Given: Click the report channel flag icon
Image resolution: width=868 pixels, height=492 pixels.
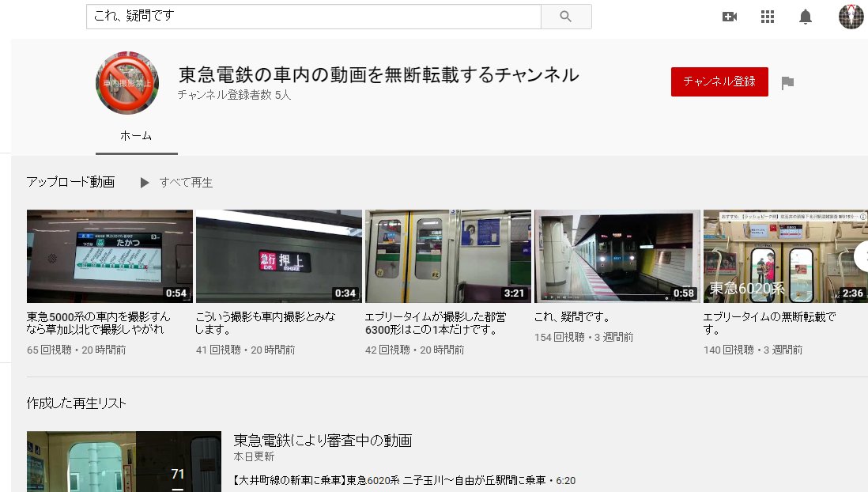Looking at the screenshot, I should point(787,83).
